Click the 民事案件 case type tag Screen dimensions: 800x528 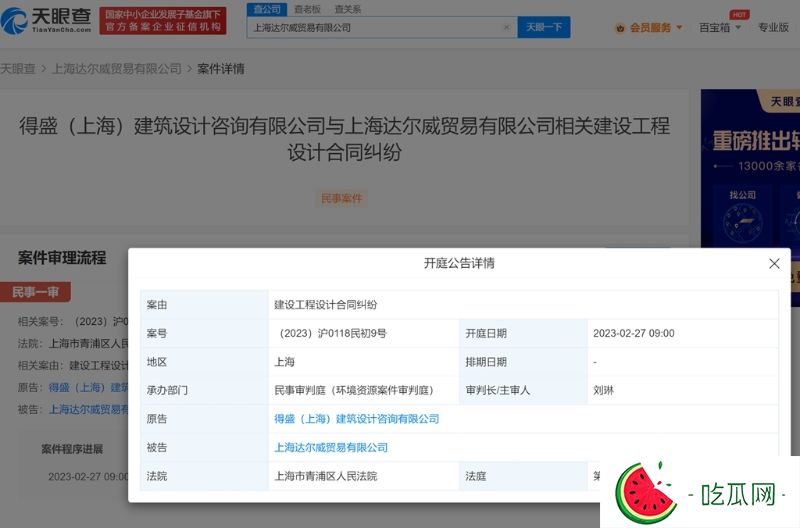point(341,198)
